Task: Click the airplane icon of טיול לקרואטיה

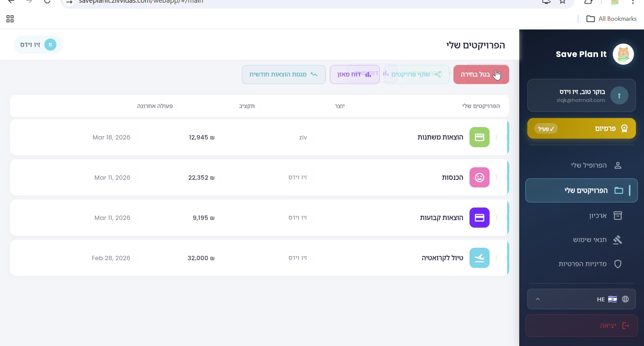Action: (x=479, y=258)
